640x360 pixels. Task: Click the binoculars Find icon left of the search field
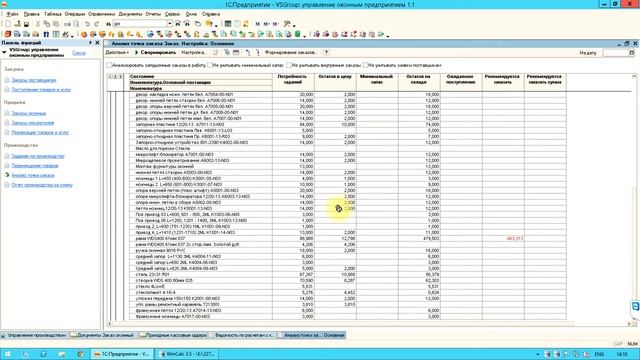tap(109, 24)
